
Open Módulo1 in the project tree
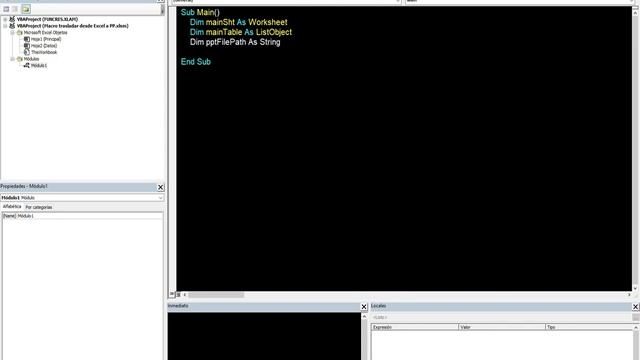pyautogui.click(x=39, y=65)
